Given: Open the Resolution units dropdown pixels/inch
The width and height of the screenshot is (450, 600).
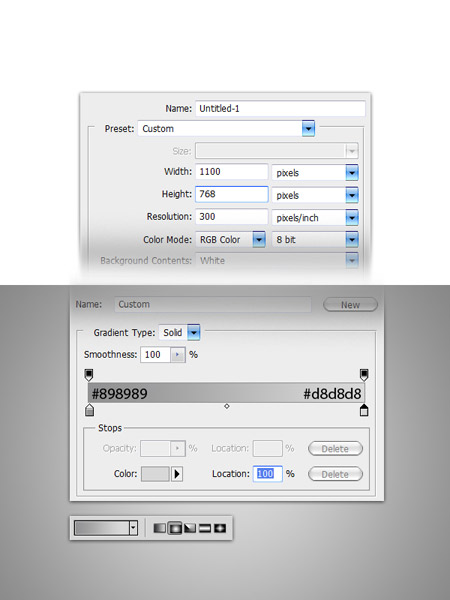Looking at the screenshot, I should point(352,217).
